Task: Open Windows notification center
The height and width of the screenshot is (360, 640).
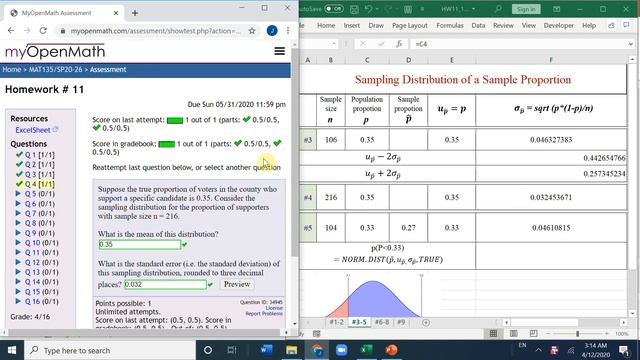Action: point(624,350)
